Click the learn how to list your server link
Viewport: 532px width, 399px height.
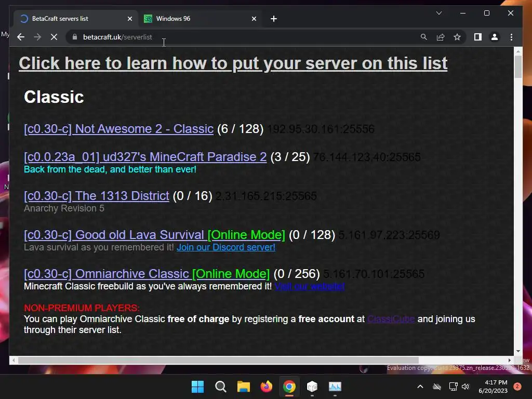pos(233,63)
